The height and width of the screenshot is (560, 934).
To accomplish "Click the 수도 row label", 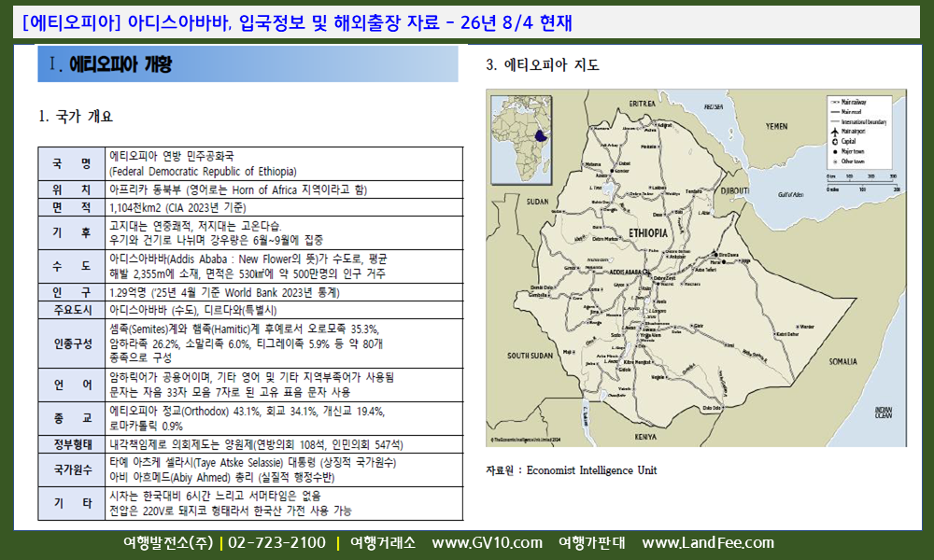I will (72, 267).
